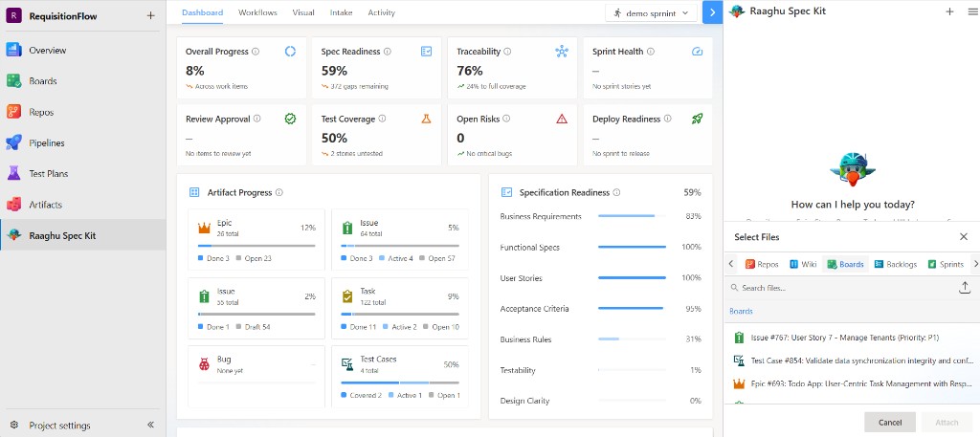The width and height of the screenshot is (980, 437).
Task: Switch to the Activity tab
Action: click(381, 12)
